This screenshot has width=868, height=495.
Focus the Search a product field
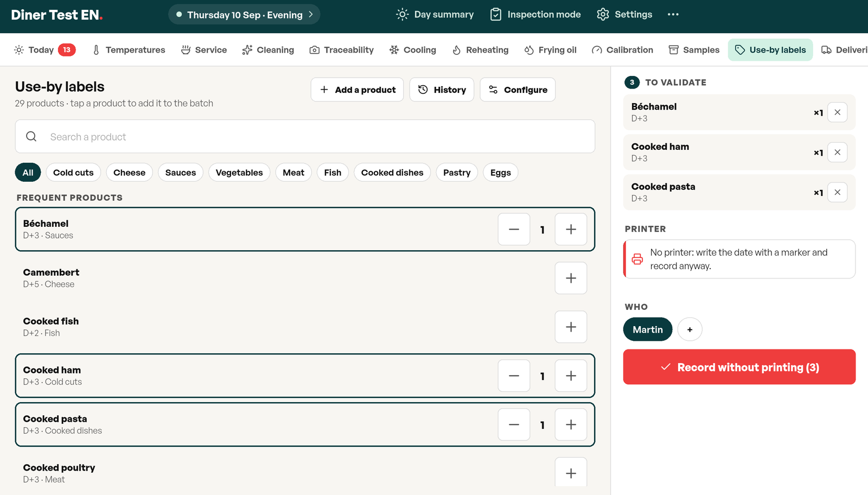[305, 137]
